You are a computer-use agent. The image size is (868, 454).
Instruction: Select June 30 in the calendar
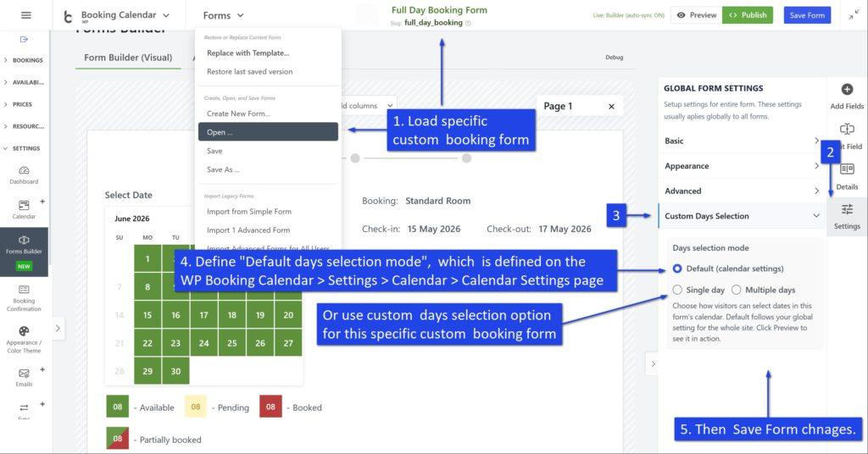175,371
